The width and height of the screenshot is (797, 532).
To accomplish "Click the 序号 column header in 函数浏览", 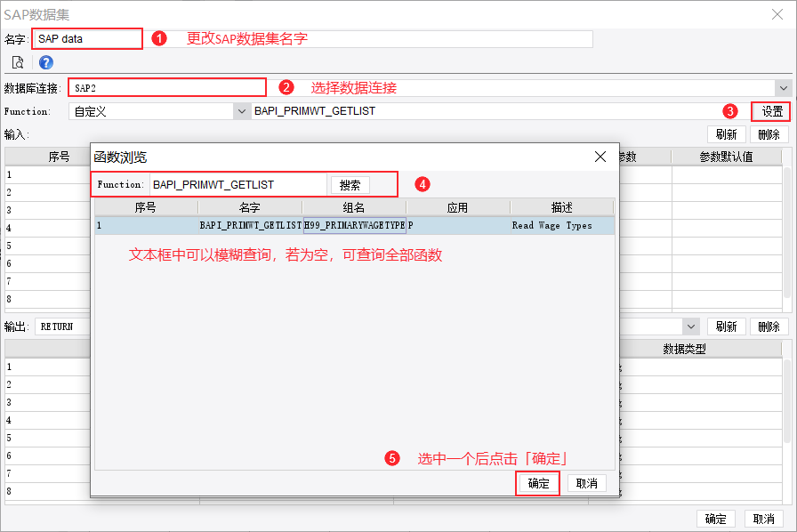I will (x=146, y=207).
